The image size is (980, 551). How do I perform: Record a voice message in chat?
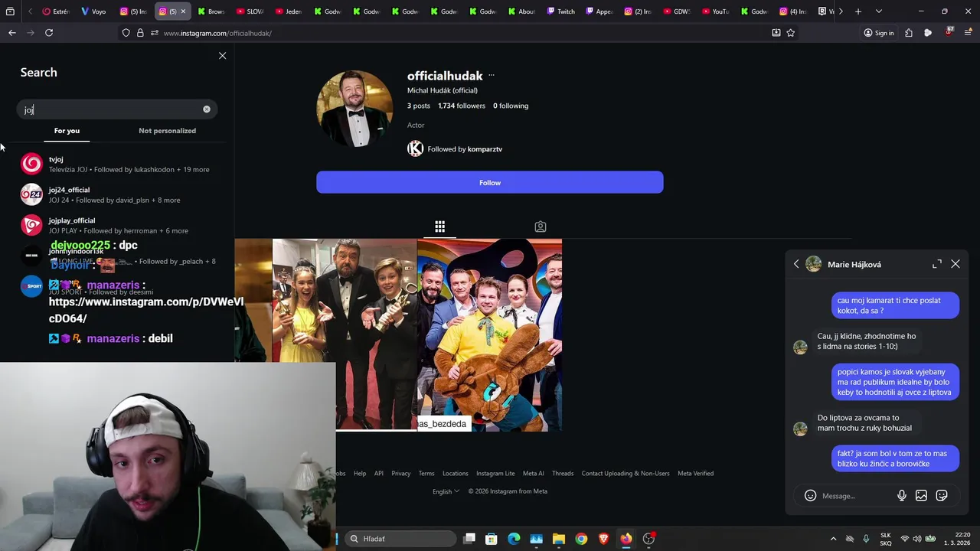point(902,496)
